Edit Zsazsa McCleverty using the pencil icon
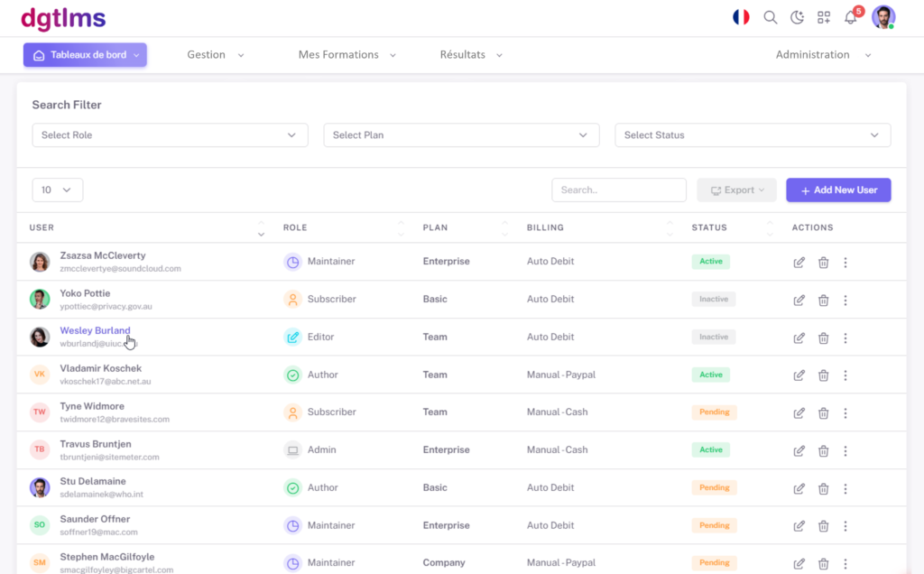This screenshot has height=574, width=924. 799,262
